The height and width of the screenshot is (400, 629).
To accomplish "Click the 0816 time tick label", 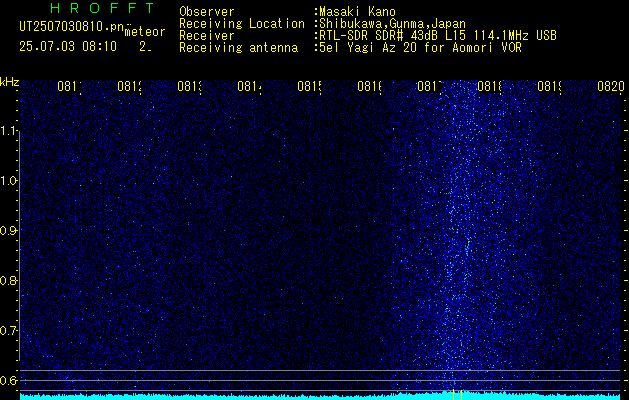I will coord(369,86).
